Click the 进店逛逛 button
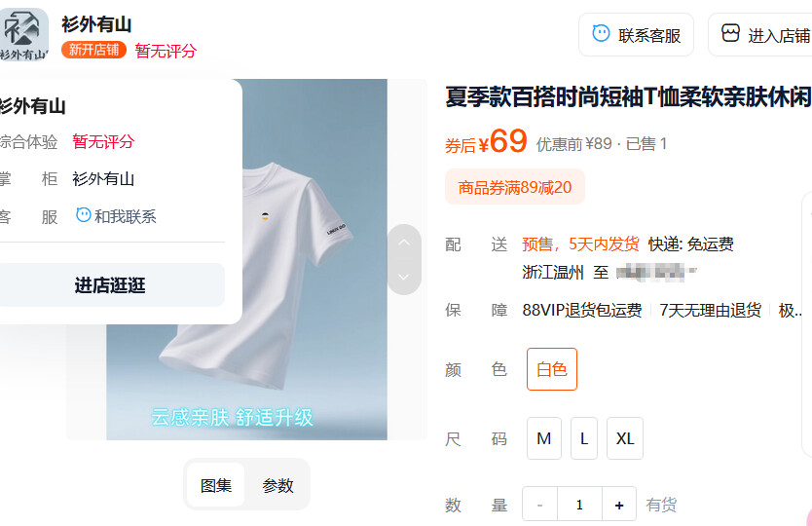 [110, 285]
